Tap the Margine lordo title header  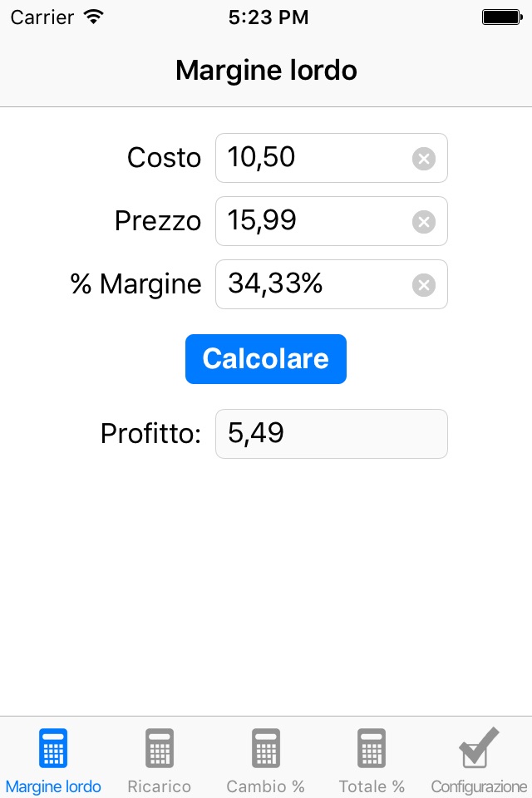[x=266, y=71]
